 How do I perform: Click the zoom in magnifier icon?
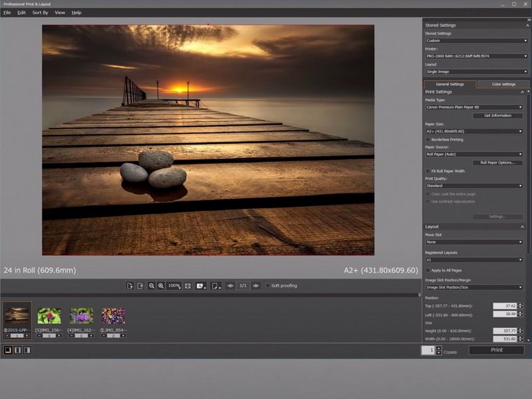pyautogui.click(x=161, y=285)
